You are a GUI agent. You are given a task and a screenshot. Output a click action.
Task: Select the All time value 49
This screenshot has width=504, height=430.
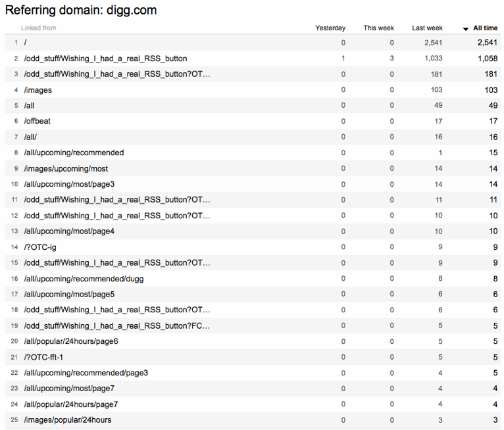tap(493, 106)
